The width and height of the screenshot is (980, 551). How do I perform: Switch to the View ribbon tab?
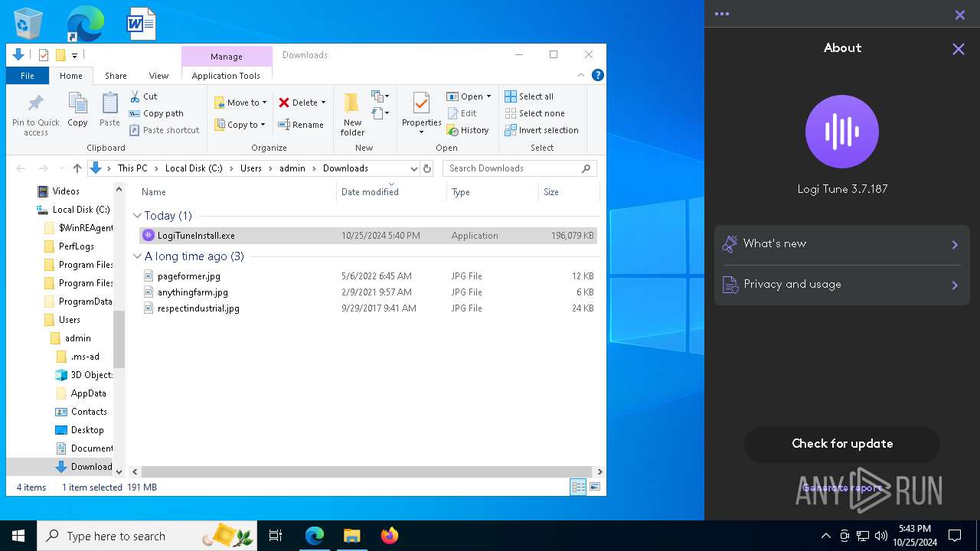(x=158, y=76)
